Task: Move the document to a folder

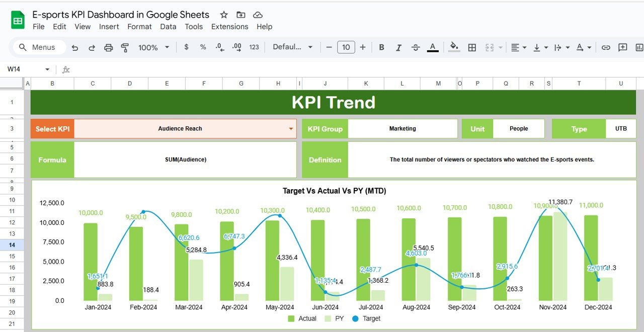Action: pos(241,15)
